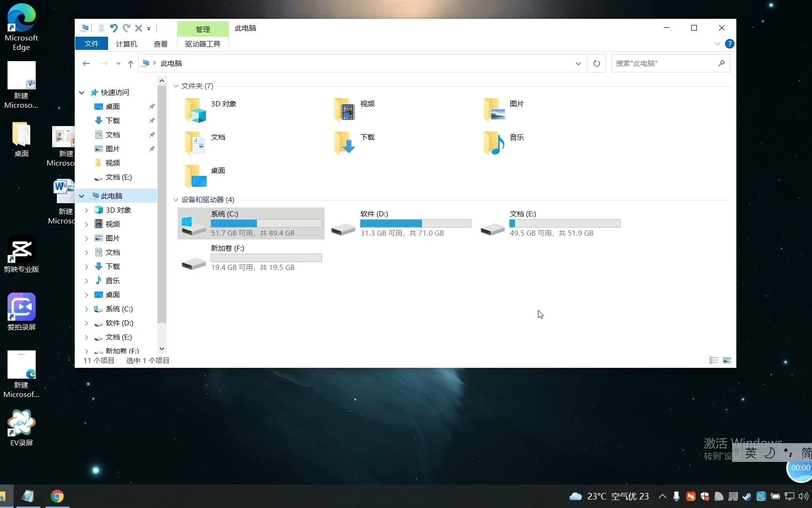This screenshot has width=812, height=508.
Task: Select the 音乐 folder icon
Action: (x=494, y=143)
